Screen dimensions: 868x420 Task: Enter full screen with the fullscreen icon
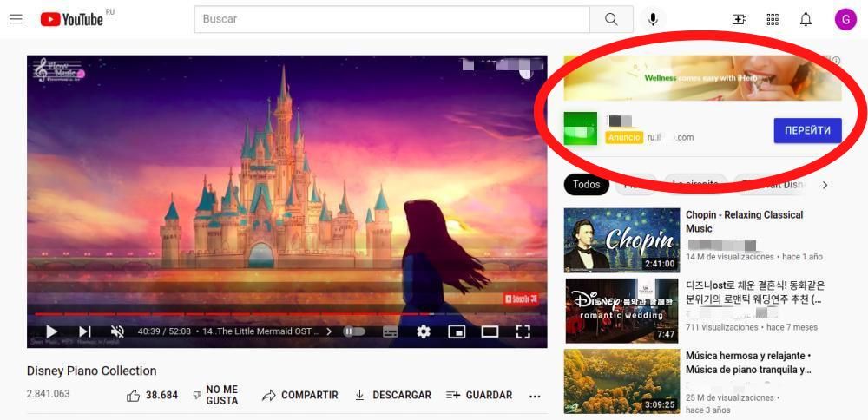pyautogui.click(x=523, y=331)
